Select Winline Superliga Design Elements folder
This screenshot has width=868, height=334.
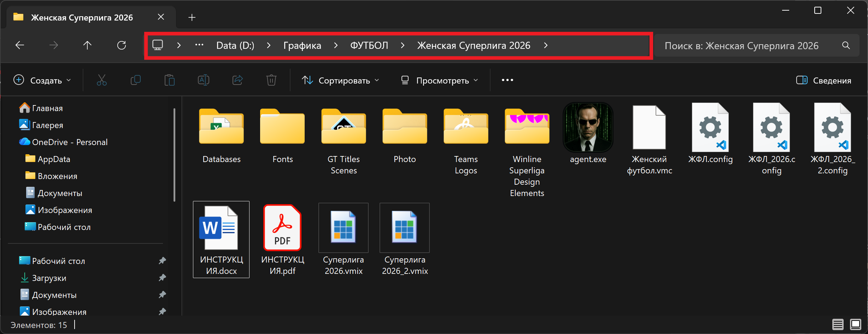pyautogui.click(x=527, y=152)
